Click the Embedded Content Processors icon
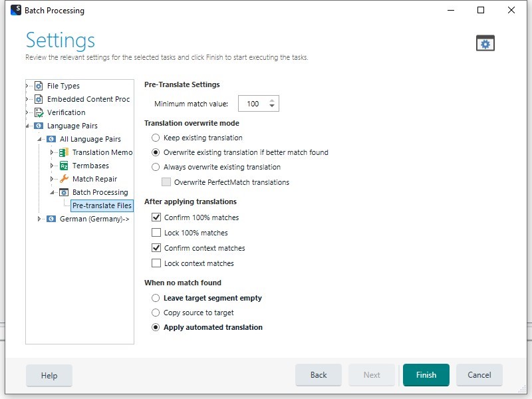The image size is (532, 399). (x=39, y=99)
